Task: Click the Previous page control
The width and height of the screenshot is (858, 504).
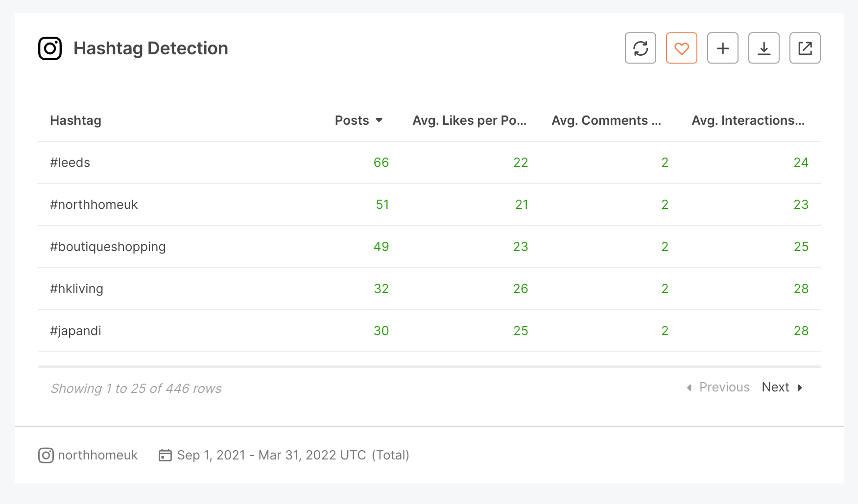Action: point(724,387)
